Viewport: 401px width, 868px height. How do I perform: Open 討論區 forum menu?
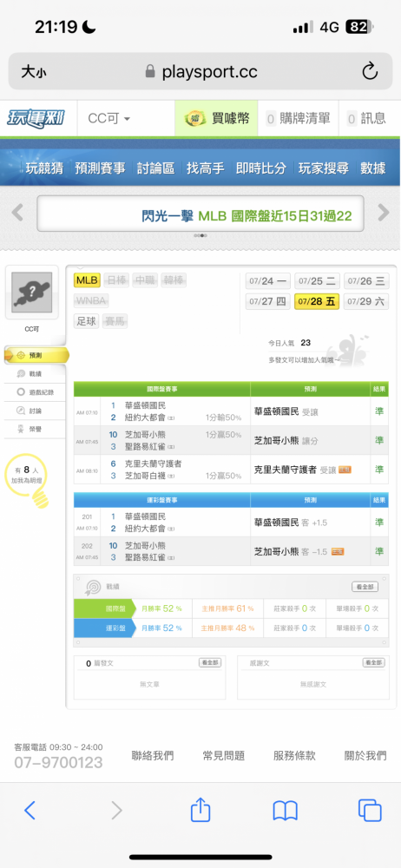click(x=155, y=168)
